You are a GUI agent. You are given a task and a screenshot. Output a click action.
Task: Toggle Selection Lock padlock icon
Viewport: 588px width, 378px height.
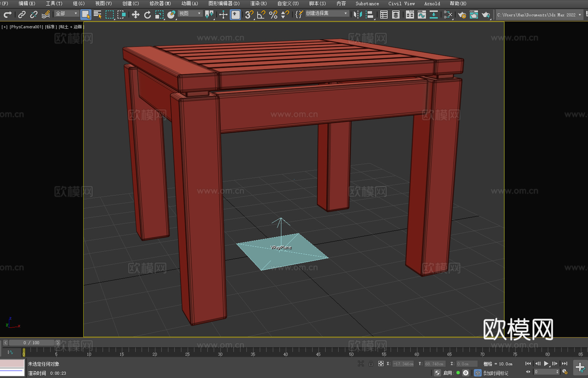point(371,364)
